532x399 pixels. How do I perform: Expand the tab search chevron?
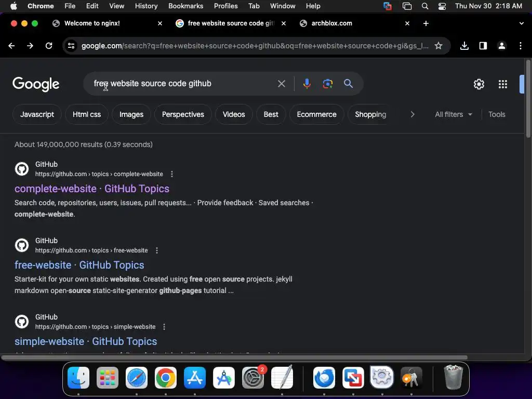point(521,23)
